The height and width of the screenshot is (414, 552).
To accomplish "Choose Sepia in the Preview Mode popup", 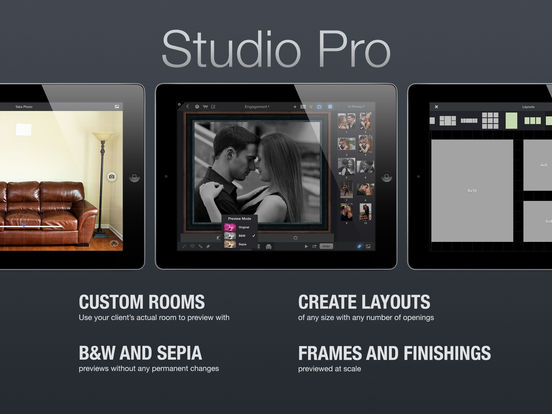I will 239,244.
